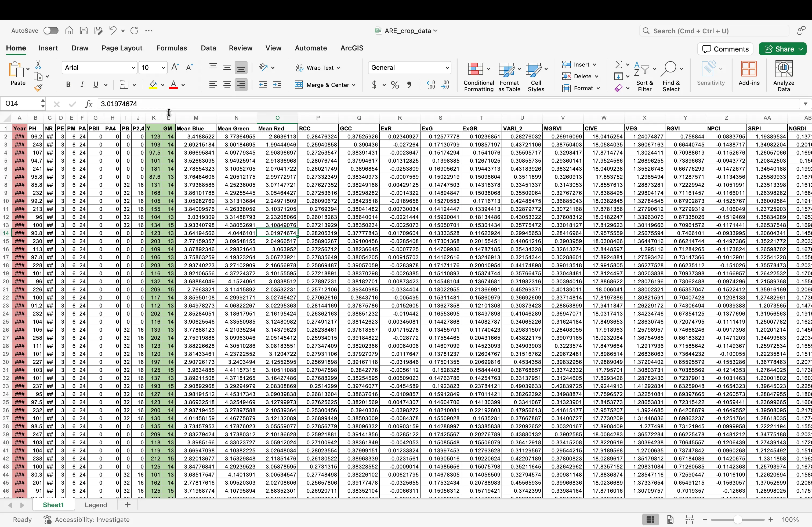The height and width of the screenshot is (527, 812).
Task: Click Wrap Text button
Action: (318, 68)
